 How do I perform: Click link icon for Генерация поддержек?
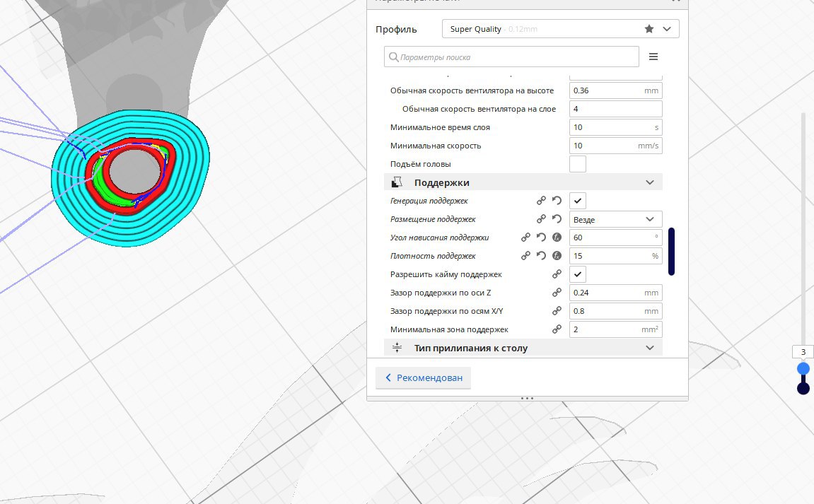[541, 200]
